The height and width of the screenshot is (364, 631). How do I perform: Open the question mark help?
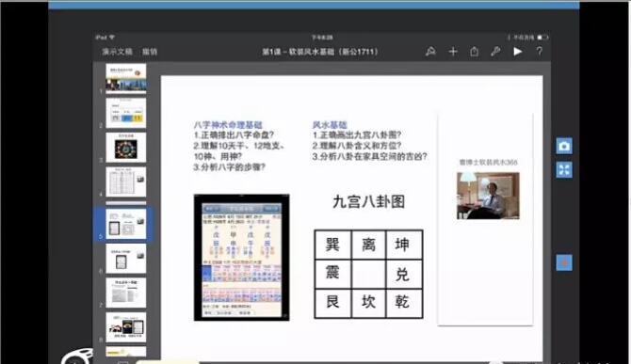[540, 52]
